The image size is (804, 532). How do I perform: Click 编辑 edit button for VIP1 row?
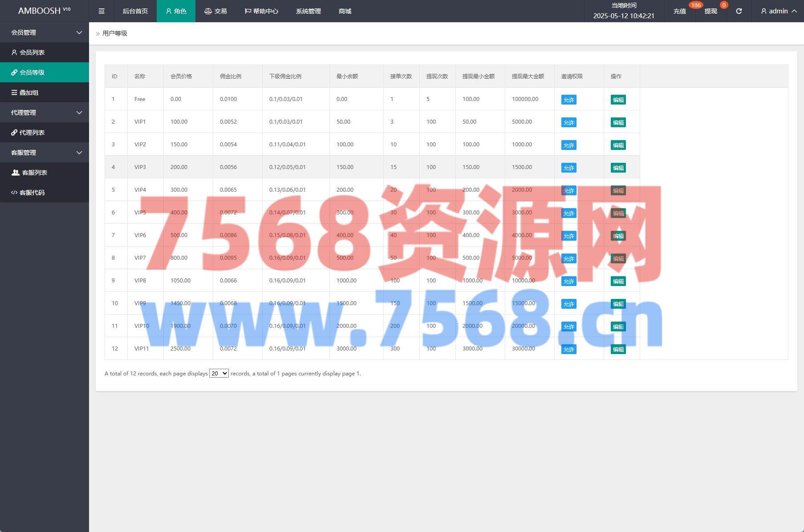[618, 122]
